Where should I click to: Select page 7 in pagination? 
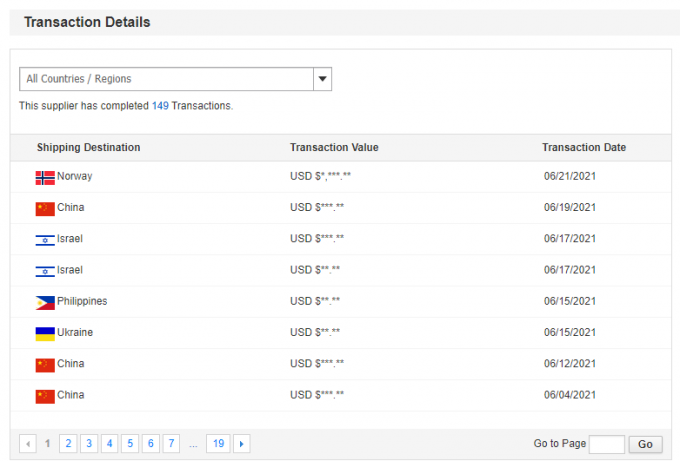172,443
